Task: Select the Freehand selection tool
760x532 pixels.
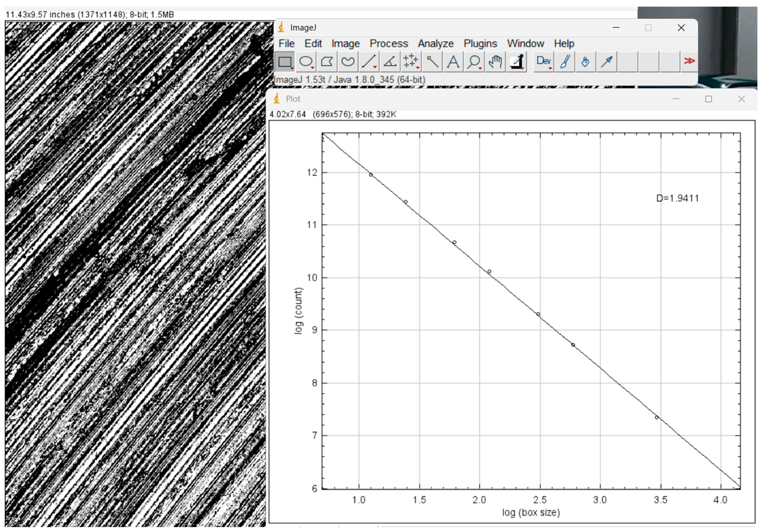Action: [348, 62]
